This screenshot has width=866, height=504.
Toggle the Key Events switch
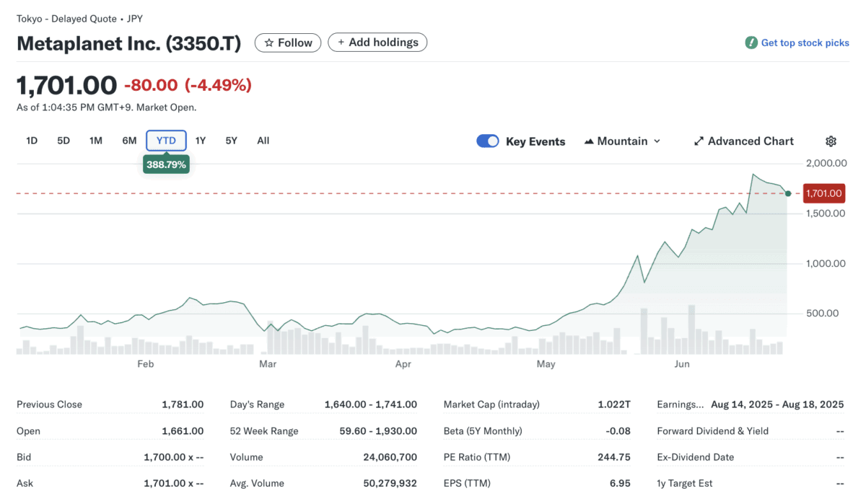pyautogui.click(x=488, y=141)
